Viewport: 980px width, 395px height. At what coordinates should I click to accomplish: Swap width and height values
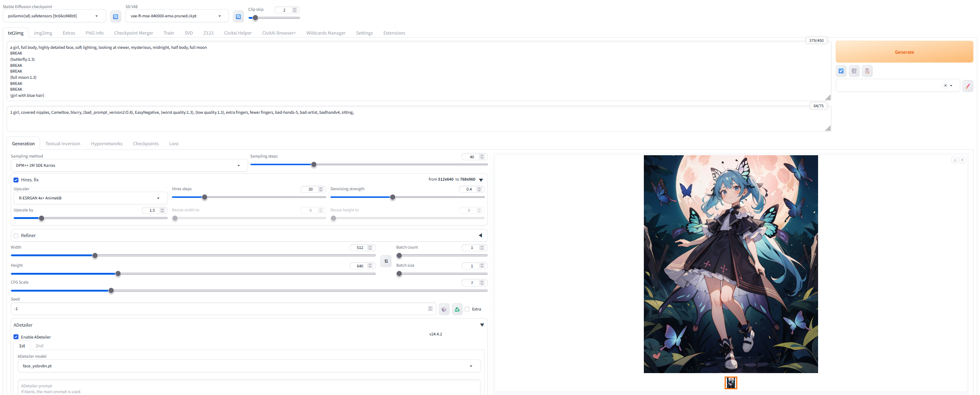coord(386,261)
